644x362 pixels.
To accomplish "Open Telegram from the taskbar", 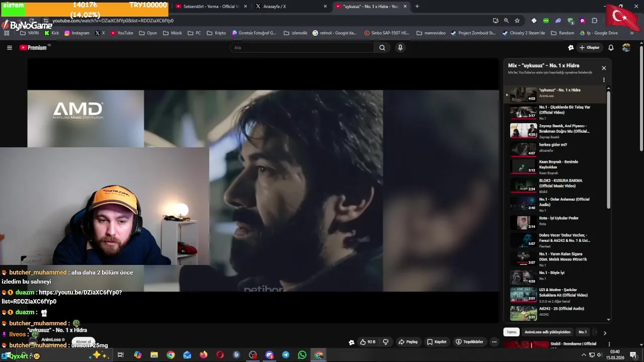I will [x=286, y=355].
